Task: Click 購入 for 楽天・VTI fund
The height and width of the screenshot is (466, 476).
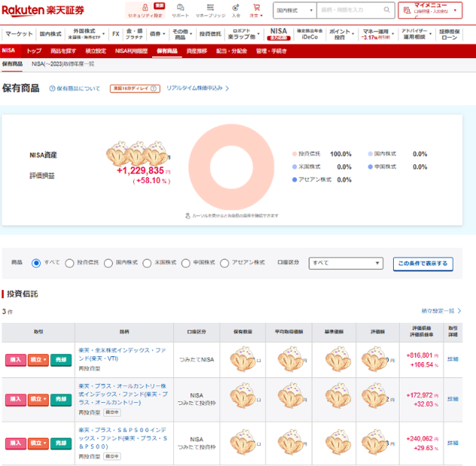Action: (16, 360)
